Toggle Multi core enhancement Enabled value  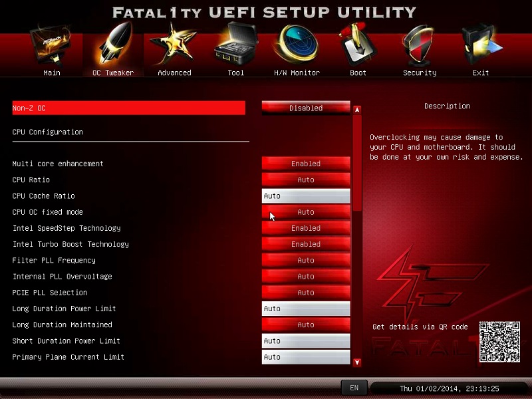[306, 164]
